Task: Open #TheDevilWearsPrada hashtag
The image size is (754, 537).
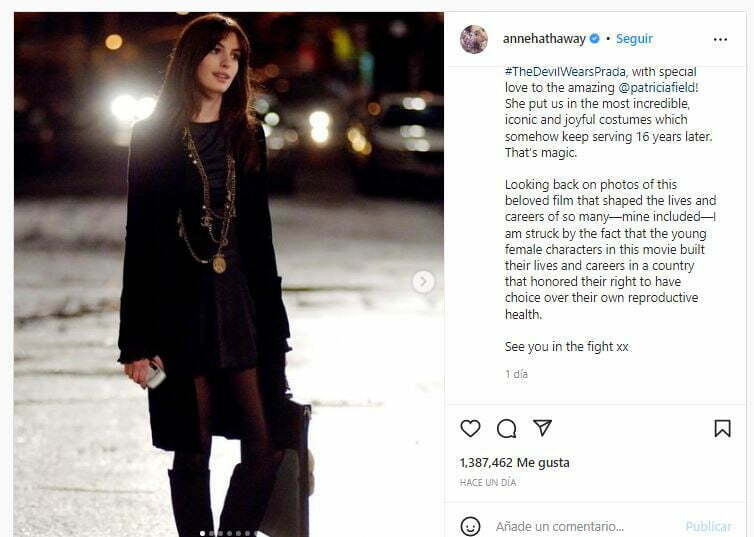Action: tap(566, 72)
